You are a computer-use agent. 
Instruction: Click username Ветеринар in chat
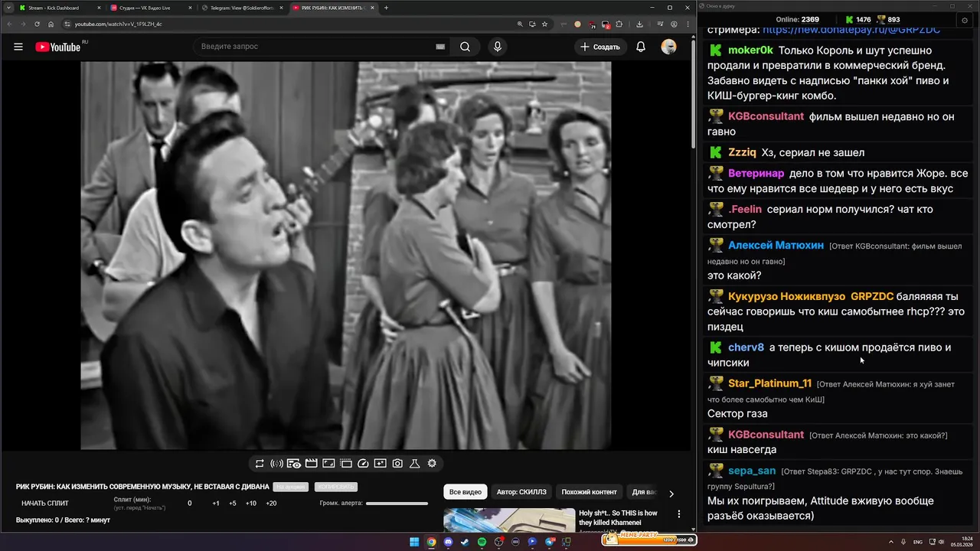click(756, 174)
